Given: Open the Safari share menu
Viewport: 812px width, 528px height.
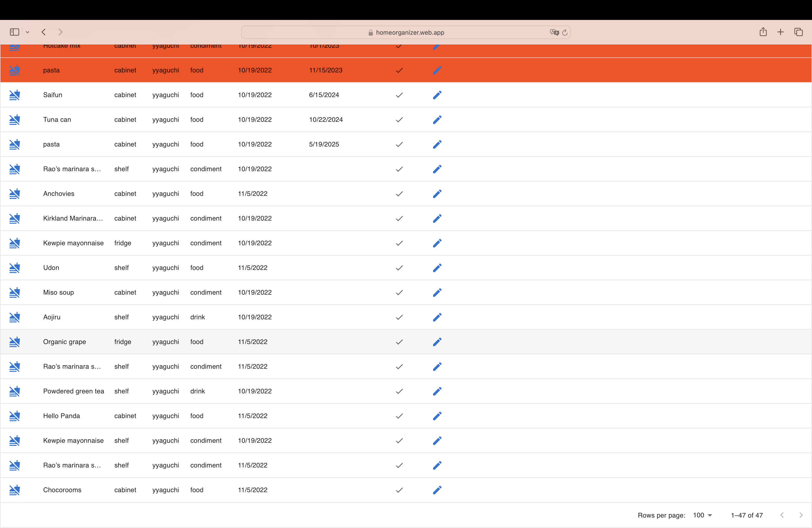Looking at the screenshot, I should point(763,32).
